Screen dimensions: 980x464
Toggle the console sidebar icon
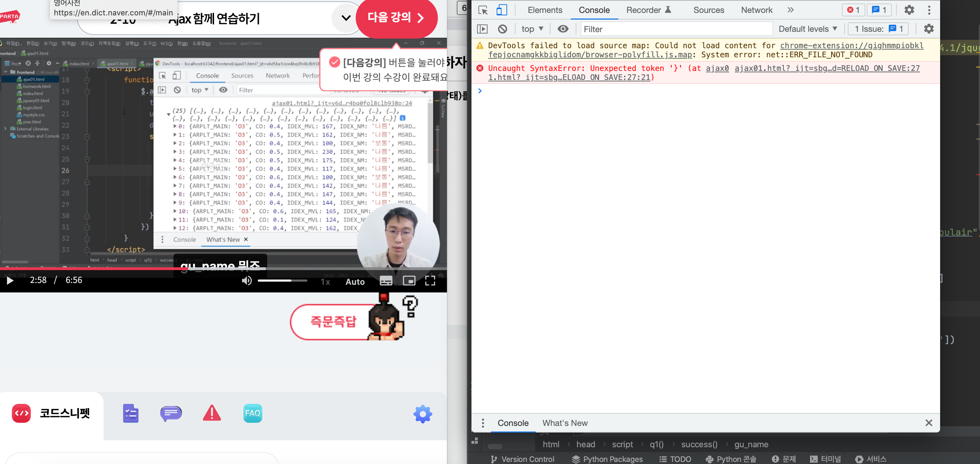click(x=482, y=29)
